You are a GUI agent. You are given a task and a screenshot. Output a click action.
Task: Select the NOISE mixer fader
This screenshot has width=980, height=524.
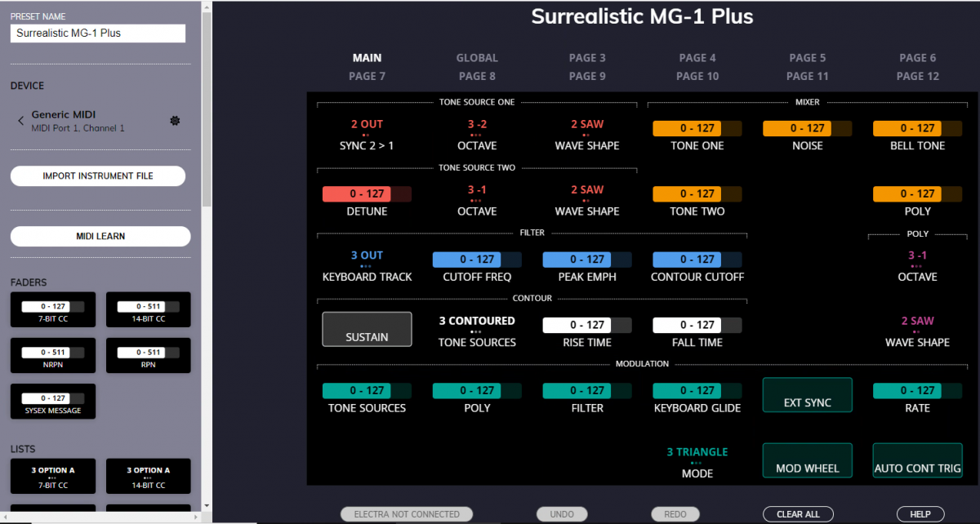[x=807, y=135]
